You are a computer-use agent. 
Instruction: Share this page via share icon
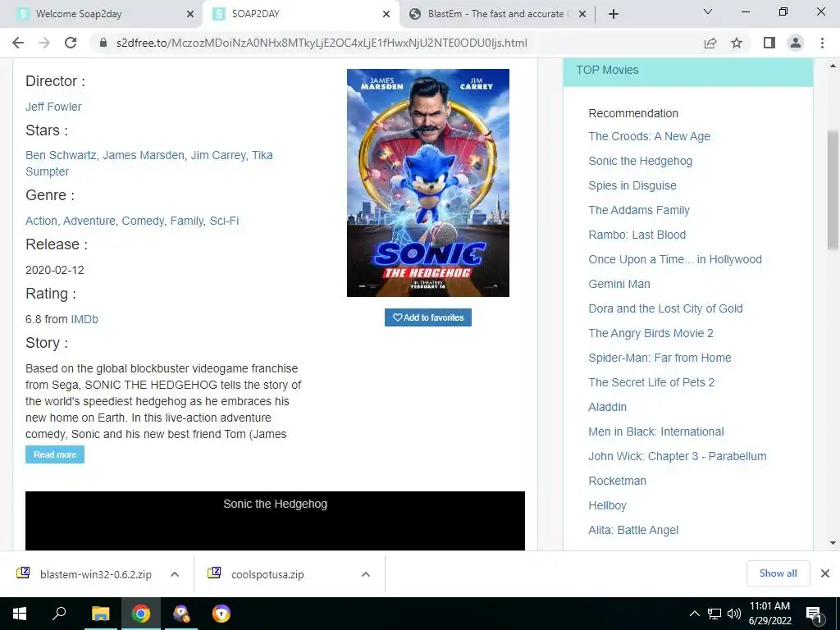(x=710, y=43)
